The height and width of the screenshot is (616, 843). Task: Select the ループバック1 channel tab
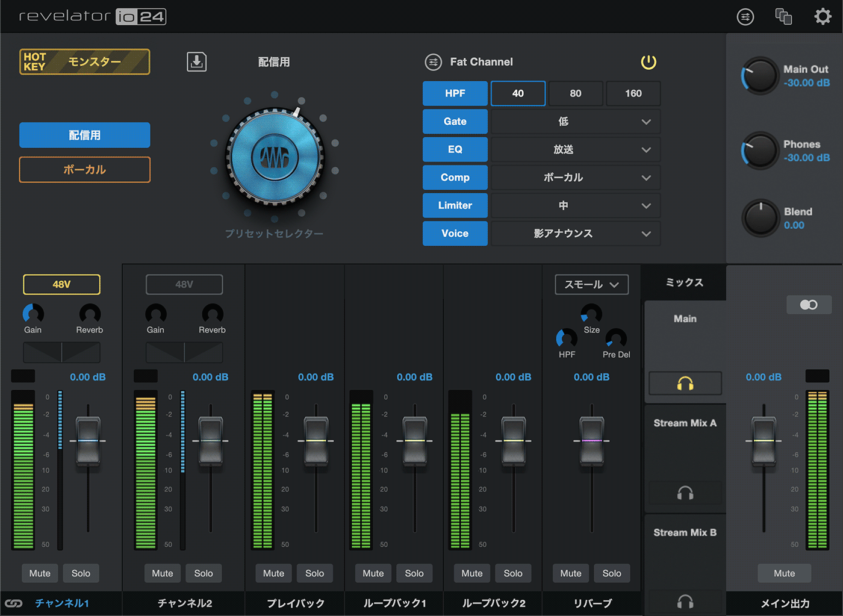tap(393, 603)
